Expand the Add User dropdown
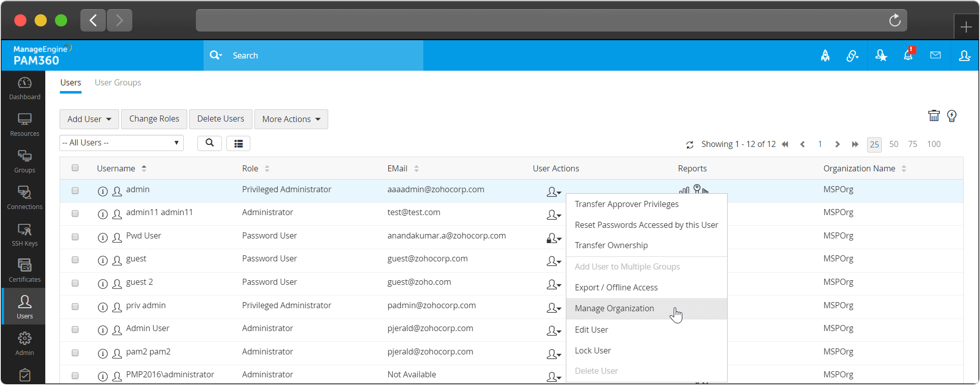 click(x=89, y=119)
